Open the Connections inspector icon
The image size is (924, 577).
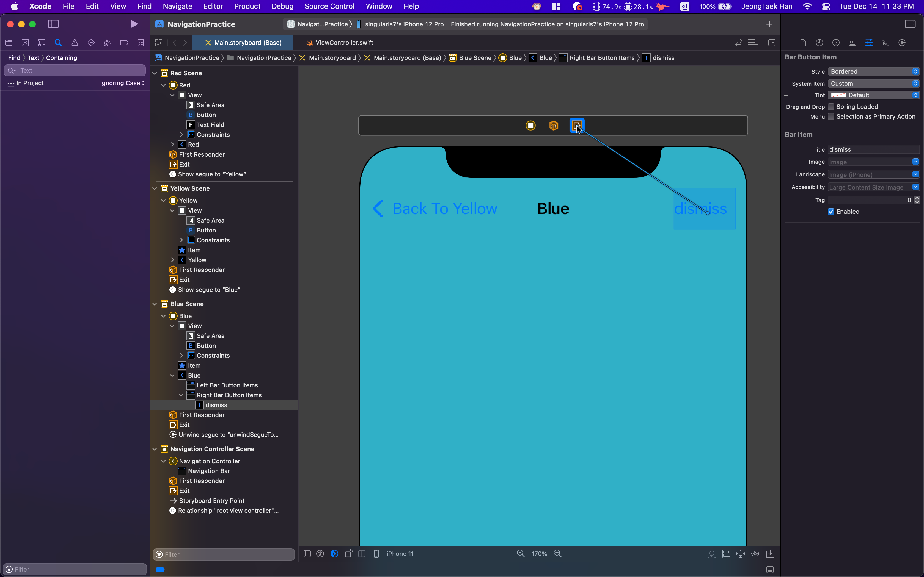902,43
